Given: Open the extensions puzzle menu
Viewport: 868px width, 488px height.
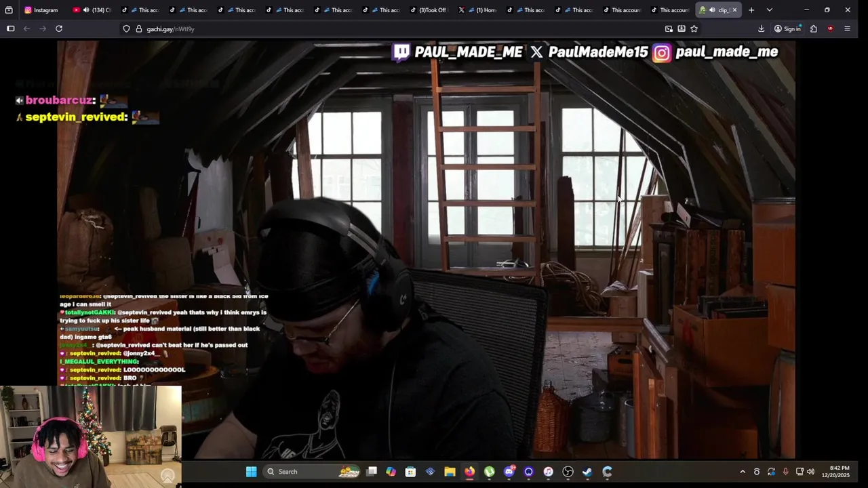Looking at the screenshot, I should [813, 28].
